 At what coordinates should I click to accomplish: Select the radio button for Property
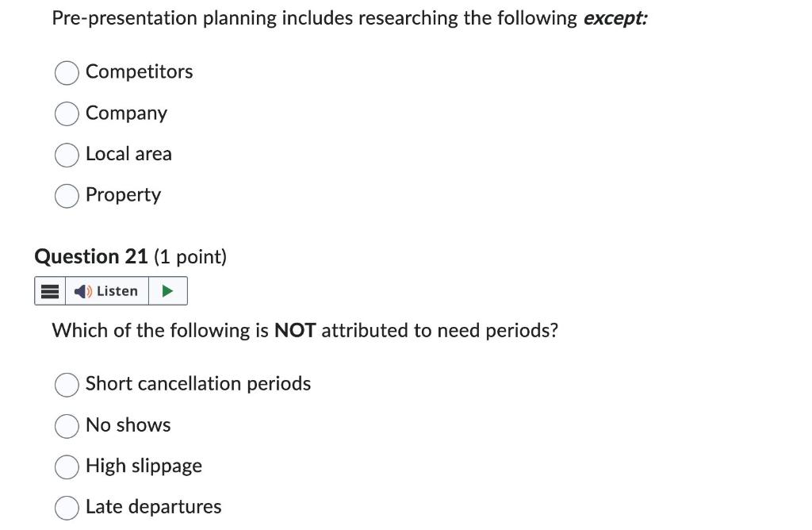tap(67, 195)
